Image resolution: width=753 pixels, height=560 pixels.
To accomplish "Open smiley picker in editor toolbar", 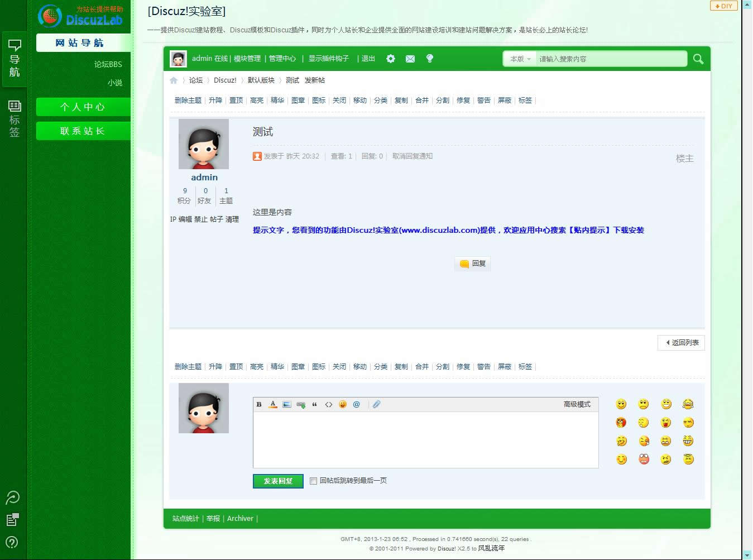I will pos(343,404).
